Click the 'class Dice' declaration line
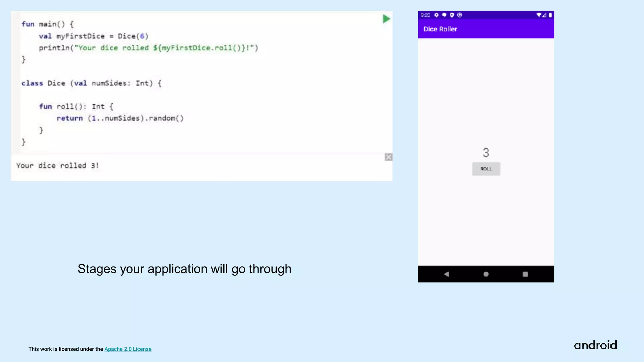Image resolution: width=644 pixels, height=362 pixels. click(x=92, y=83)
